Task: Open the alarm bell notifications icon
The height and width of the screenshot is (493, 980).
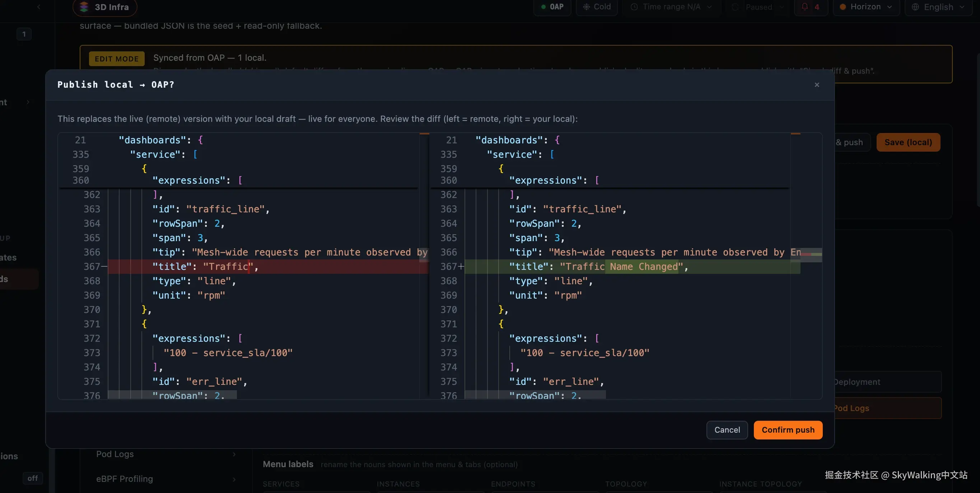Action: click(804, 6)
